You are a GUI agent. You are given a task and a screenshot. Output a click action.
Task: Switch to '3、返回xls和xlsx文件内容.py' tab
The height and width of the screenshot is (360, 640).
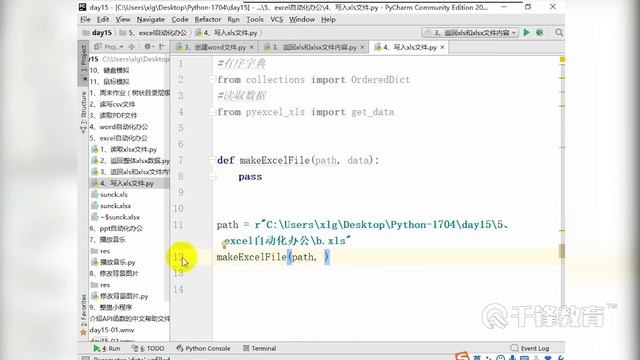[x=314, y=47]
